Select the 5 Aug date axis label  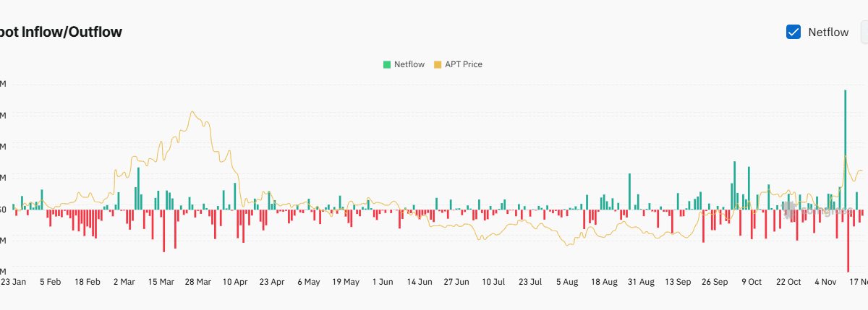pyautogui.click(x=568, y=282)
